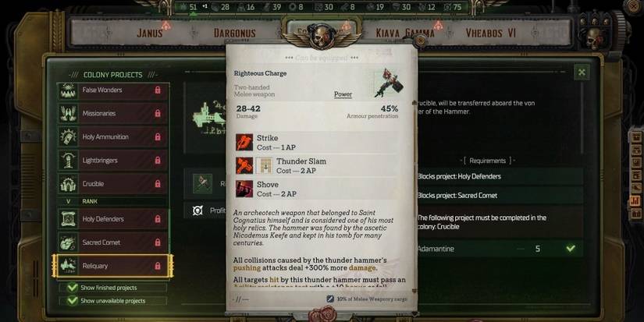Click the Thunder Slam area pattern icon
The height and width of the screenshot is (322, 644).
click(264, 165)
